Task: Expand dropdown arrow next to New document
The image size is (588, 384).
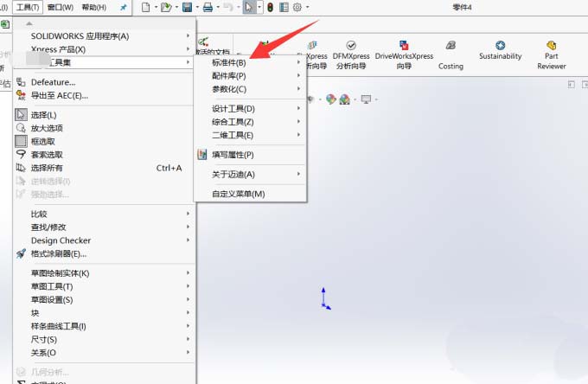Action: pyautogui.click(x=156, y=7)
